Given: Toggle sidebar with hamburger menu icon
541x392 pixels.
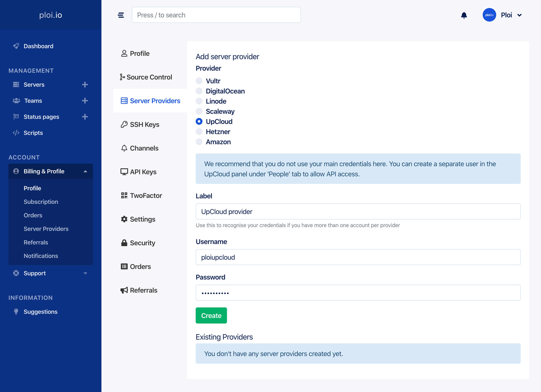Looking at the screenshot, I should (x=121, y=15).
